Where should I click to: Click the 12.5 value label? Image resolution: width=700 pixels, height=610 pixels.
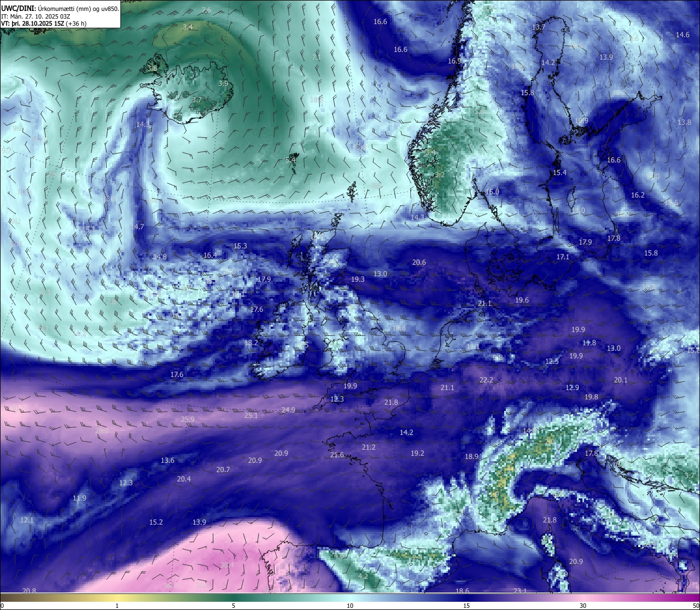552,362
